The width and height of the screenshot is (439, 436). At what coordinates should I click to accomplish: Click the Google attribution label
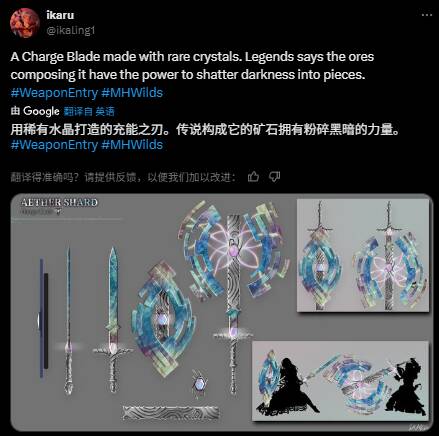pyautogui.click(x=35, y=111)
